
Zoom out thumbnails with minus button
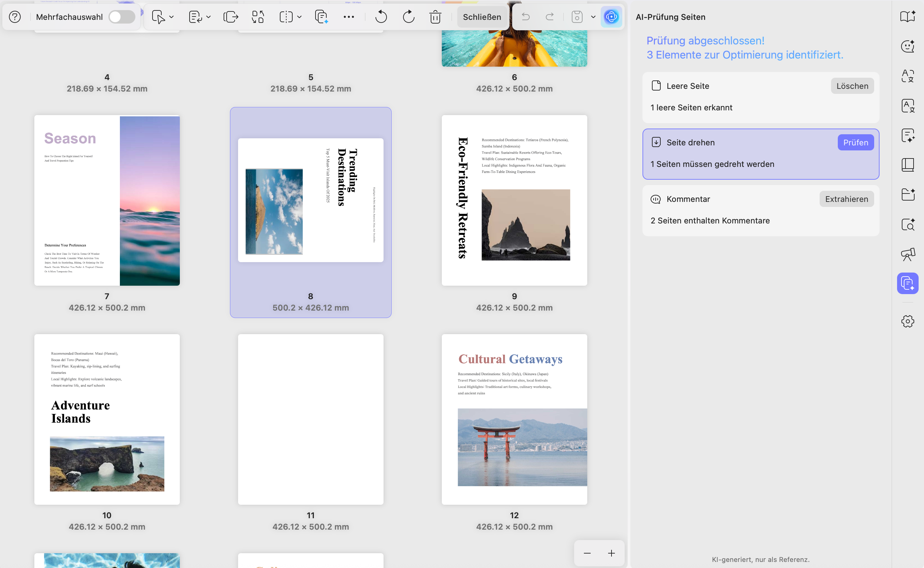point(587,553)
